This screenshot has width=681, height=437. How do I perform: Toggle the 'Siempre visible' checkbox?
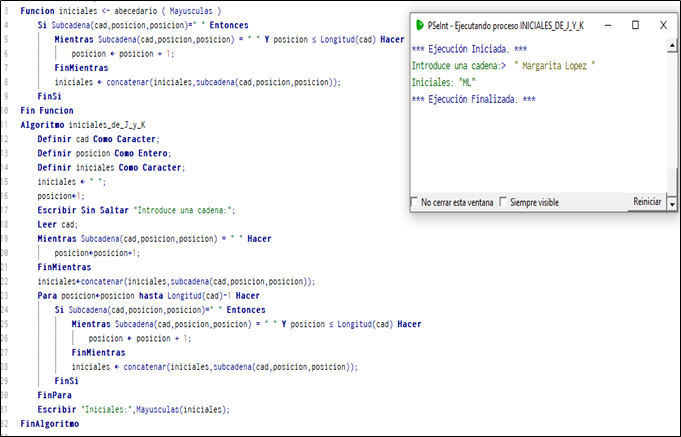(x=503, y=202)
